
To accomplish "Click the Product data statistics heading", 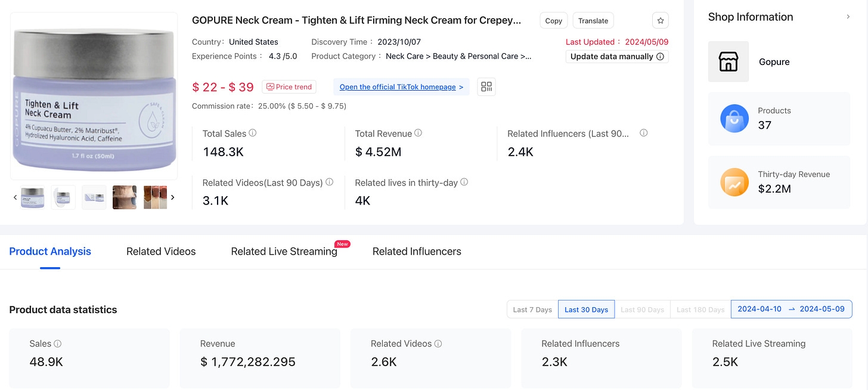I will 63,309.
